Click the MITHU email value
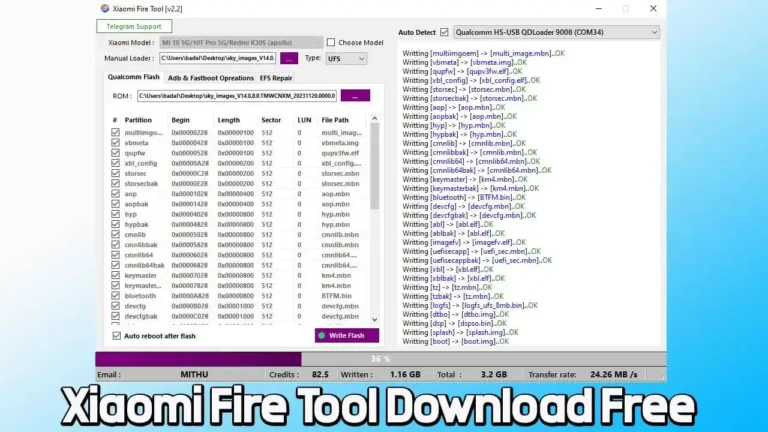Viewport: 768px width, 432px height. click(194, 374)
